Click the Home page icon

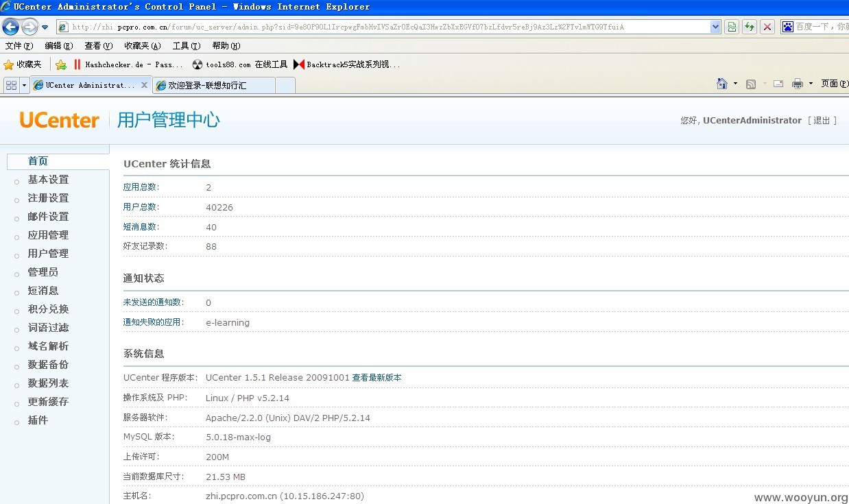pos(722,84)
